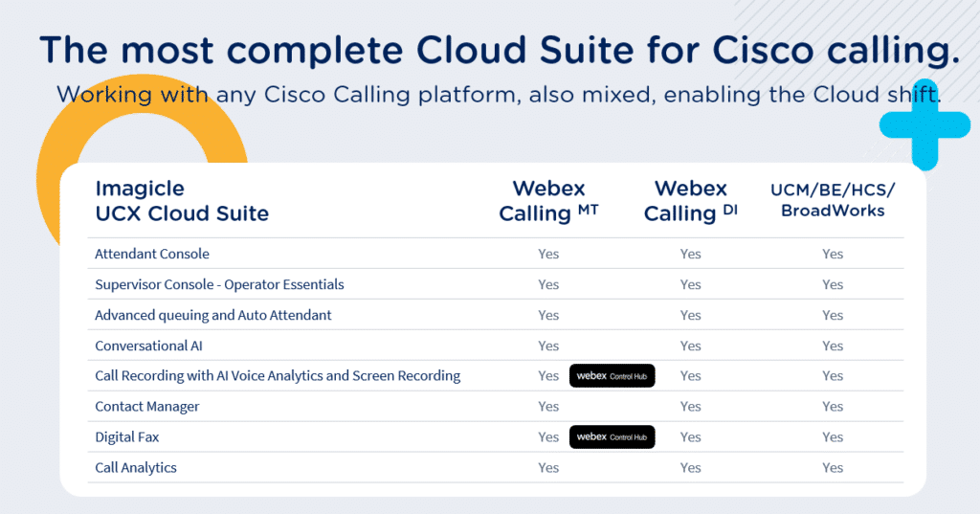The image size is (980, 514).
Task: Select the UCM/BE/HCS/BroadWorks column header
Action: [x=833, y=200]
